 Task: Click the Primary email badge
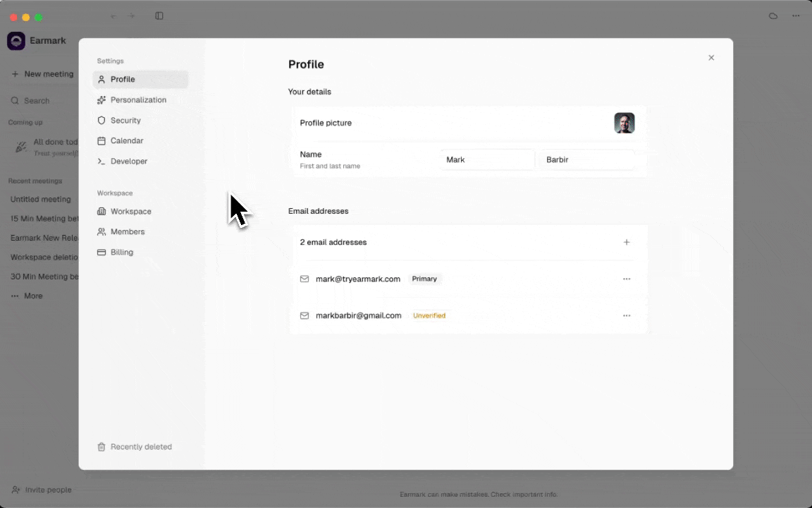(424, 279)
